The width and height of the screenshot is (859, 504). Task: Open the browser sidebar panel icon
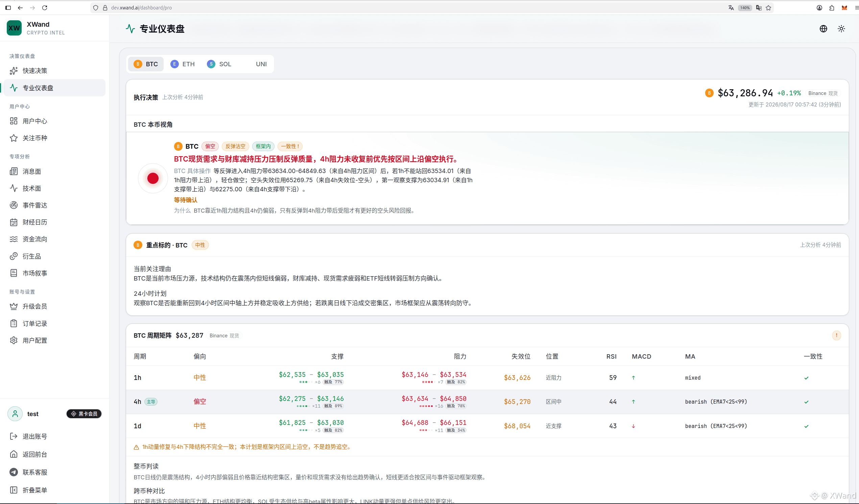8,7
